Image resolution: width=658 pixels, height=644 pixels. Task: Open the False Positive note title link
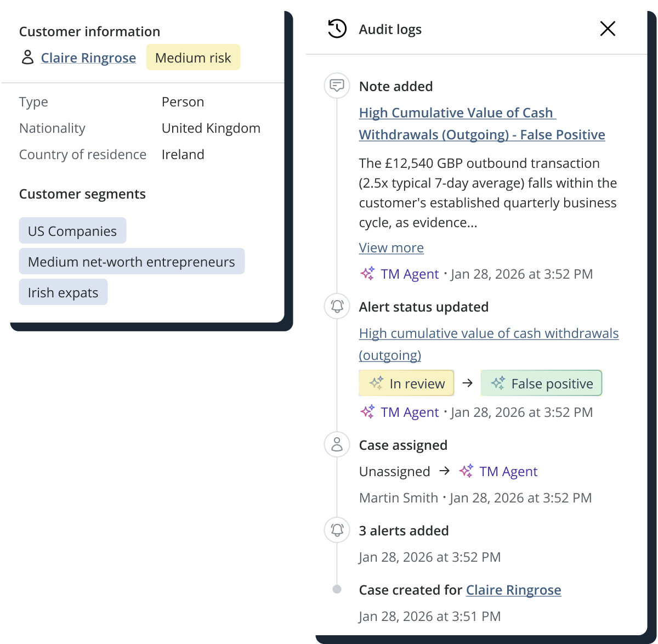pyautogui.click(x=481, y=123)
